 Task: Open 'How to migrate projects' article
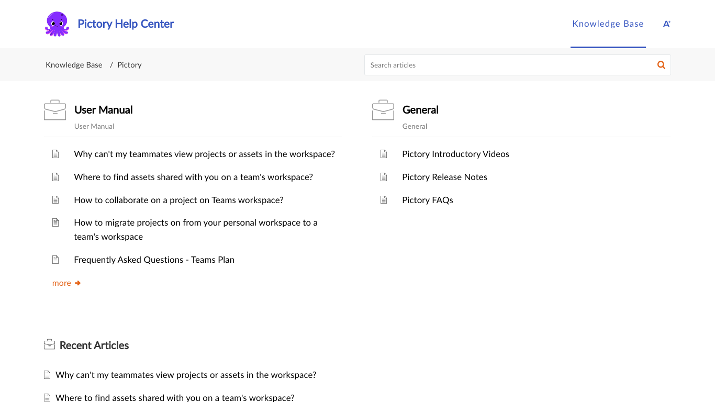coord(196,230)
